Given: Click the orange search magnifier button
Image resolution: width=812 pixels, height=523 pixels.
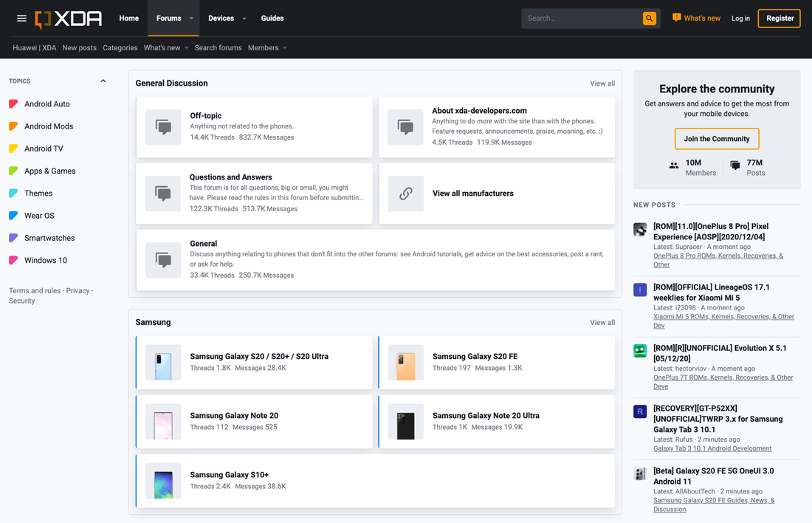Looking at the screenshot, I should (648, 18).
